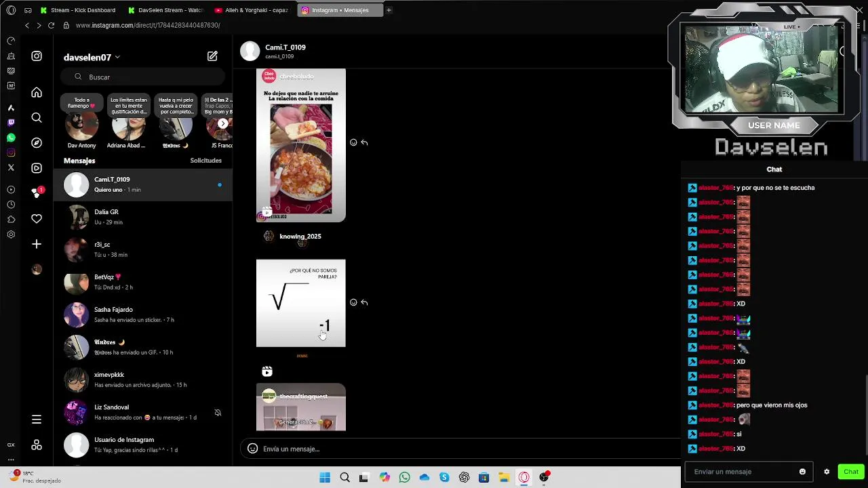The height and width of the screenshot is (488, 868).
Task: Compose a new message pencil icon
Action: (x=212, y=56)
